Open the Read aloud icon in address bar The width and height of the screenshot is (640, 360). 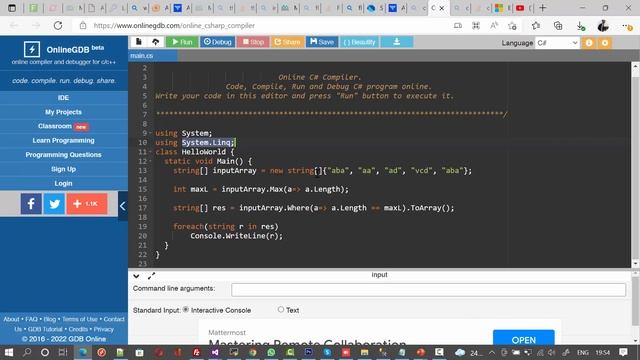[x=494, y=26]
